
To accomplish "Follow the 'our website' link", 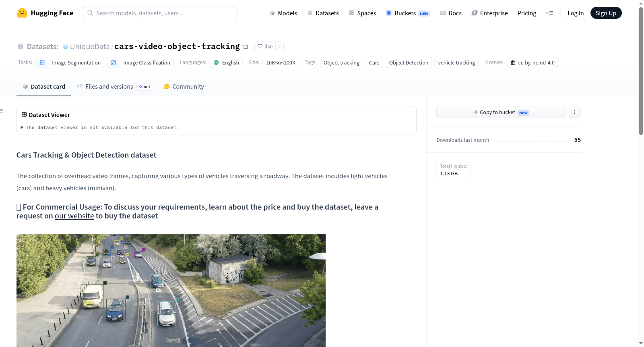I will pos(74,216).
